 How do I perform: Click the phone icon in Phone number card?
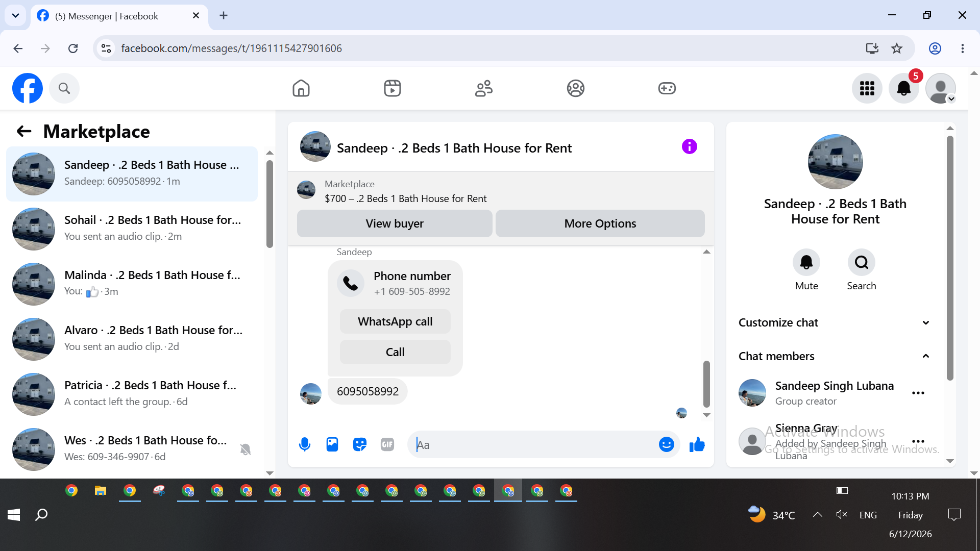click(351, 283)
